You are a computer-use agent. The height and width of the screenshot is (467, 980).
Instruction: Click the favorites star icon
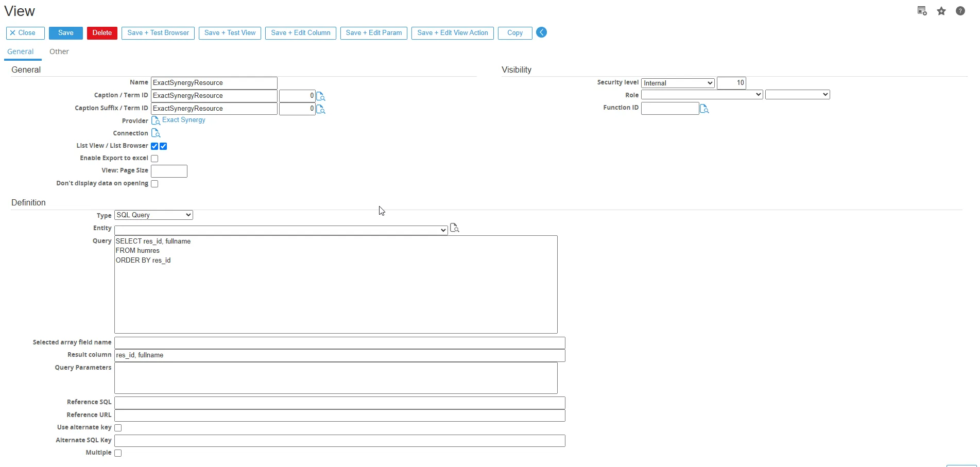tap(941, 11)
